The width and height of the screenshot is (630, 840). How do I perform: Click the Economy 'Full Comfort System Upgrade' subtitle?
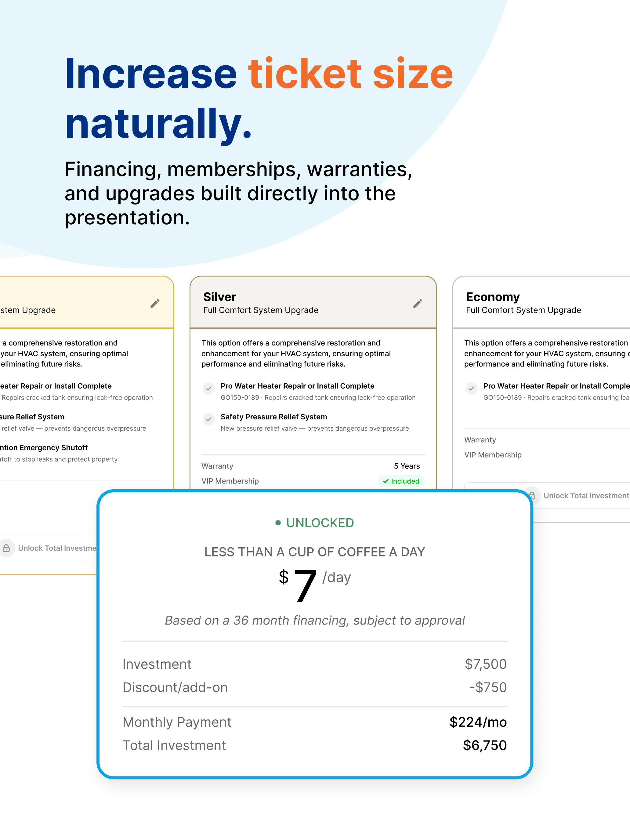click(523, 310)
